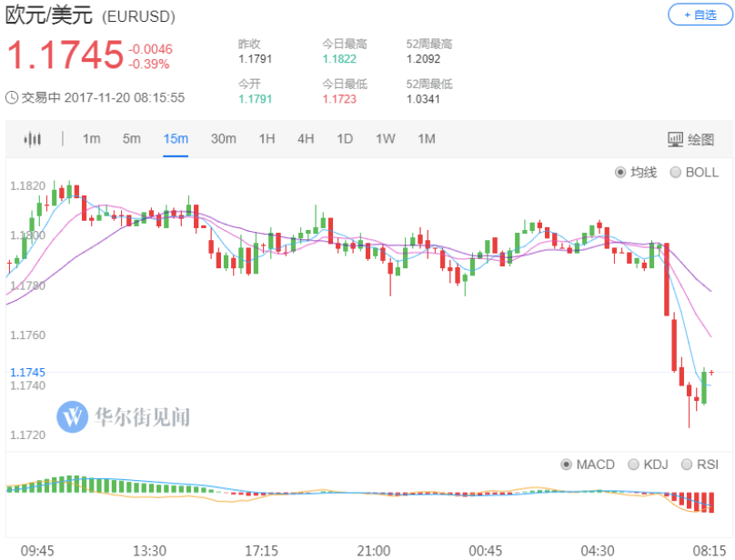The image size is (735, 560).
Task: Click the 52周最高 value 1.2092
Action: (x=423, y=59)
